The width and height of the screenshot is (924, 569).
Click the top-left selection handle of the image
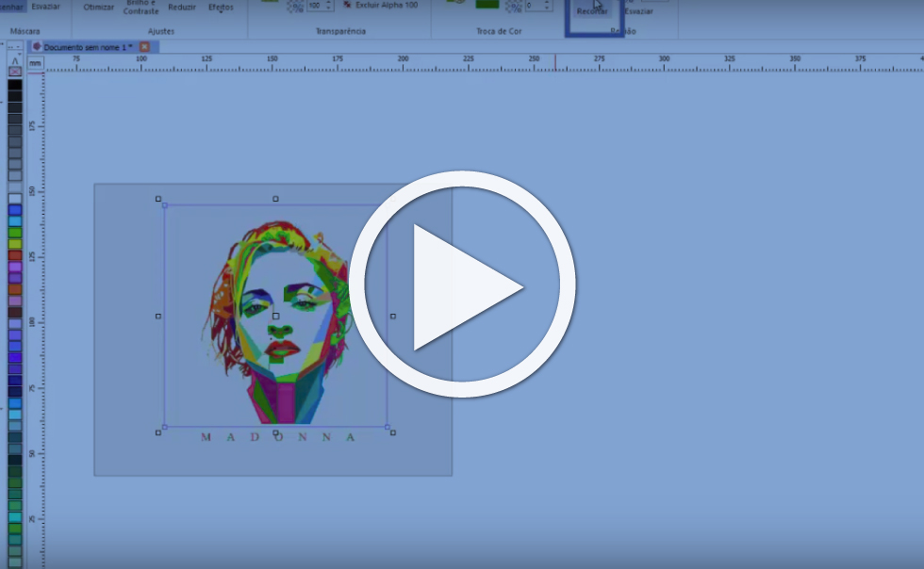pos(158,199)
